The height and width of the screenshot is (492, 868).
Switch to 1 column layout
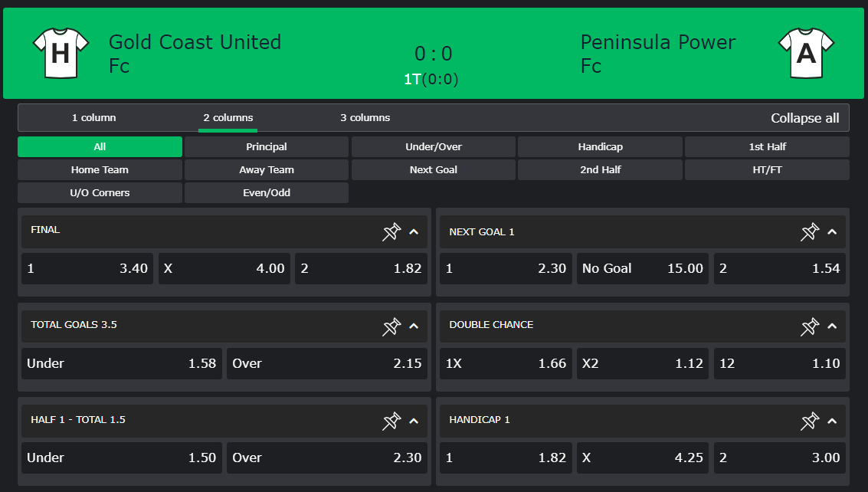(93, 118)
